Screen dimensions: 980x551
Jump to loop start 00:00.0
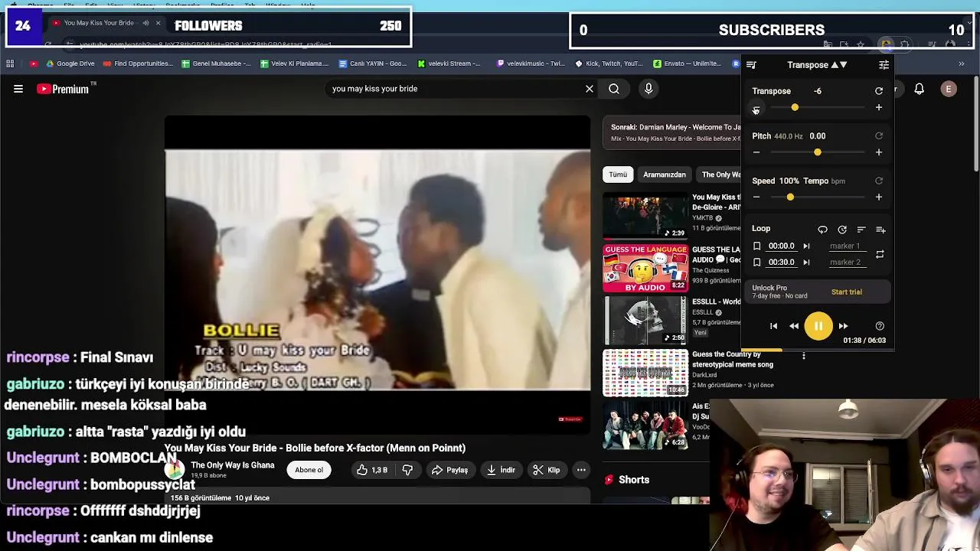pos(806,246)
